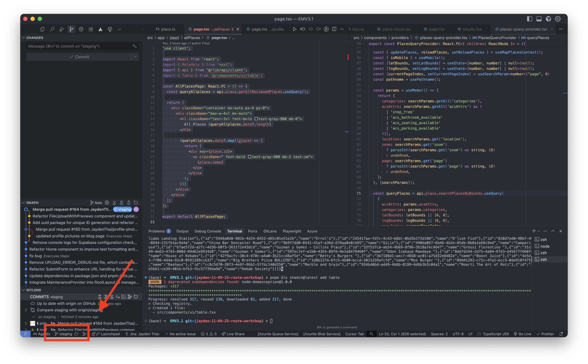Click the staging branch badge in graph

[123, 209]
